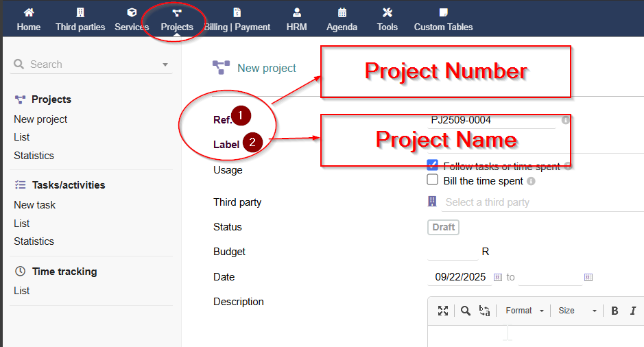The image size is (644, 347).
Task: Click the editor Find magnifier icon
Action: click(466, 311)
